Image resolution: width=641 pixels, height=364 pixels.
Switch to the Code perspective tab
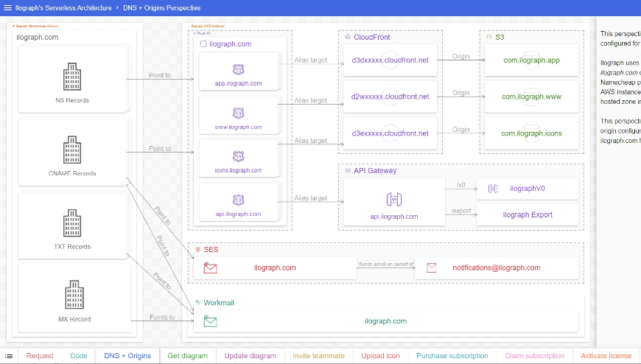point(79,356)
